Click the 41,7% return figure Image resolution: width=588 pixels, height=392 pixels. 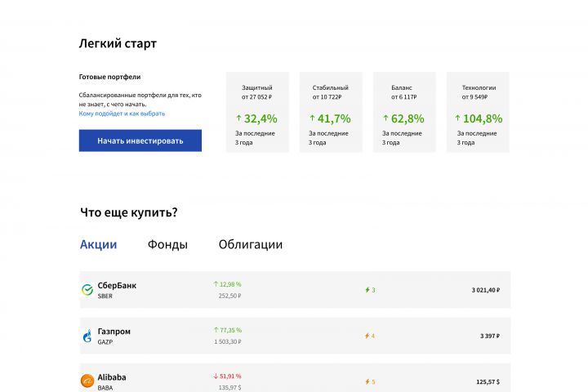[x=334, y=118]
